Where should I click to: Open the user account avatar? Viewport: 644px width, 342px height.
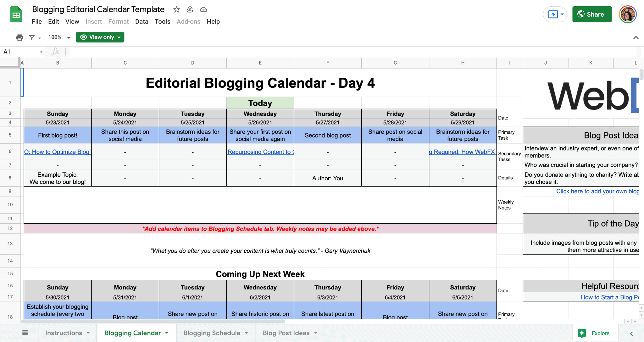click(x=627, y=14)
